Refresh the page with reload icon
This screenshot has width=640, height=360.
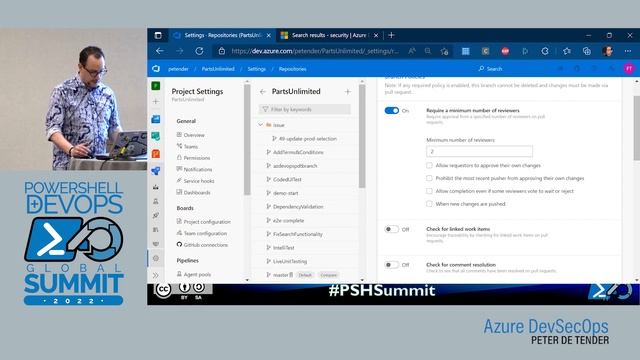click(x=199, y=51)
